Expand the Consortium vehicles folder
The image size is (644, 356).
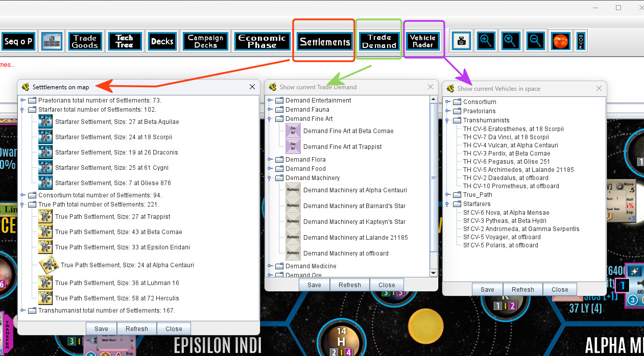(448, 102)
